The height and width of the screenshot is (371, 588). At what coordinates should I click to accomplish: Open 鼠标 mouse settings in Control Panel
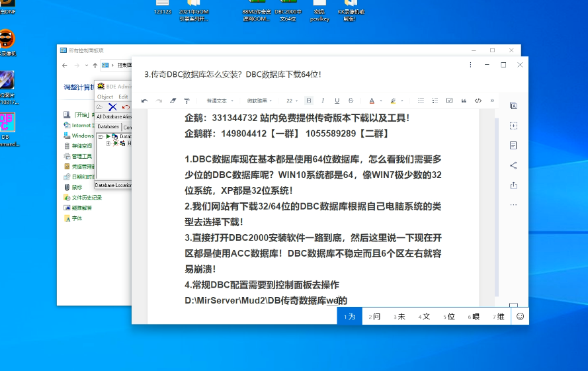(x=73, y=187)
